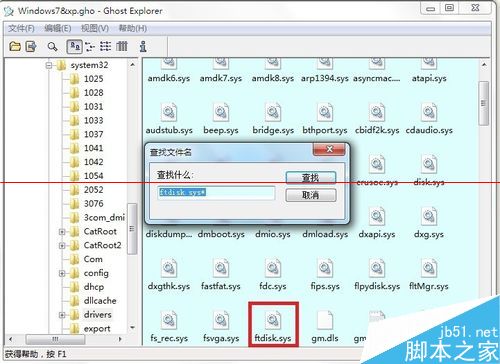
Task: Switch to large icons view
Action: [x=74, y=47]
